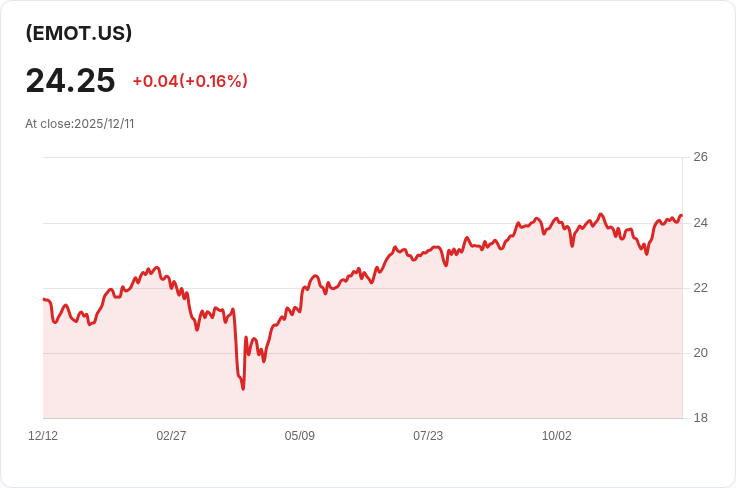Image resolution: width=736 pixels, height=488 pixels.
Task: Click the 20 y-axis price label
Action: (700, 353)
